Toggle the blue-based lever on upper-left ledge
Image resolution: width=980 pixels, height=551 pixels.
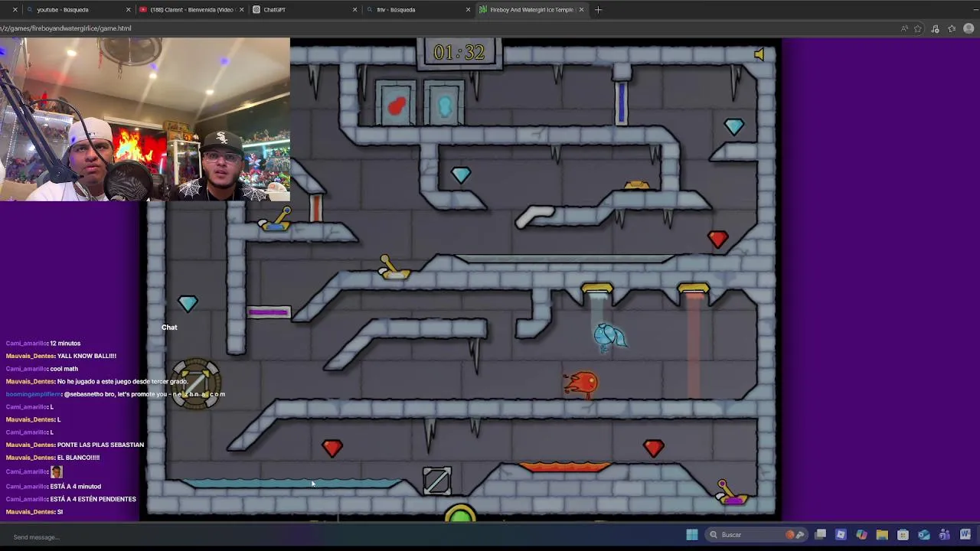[x=275, y=220]
